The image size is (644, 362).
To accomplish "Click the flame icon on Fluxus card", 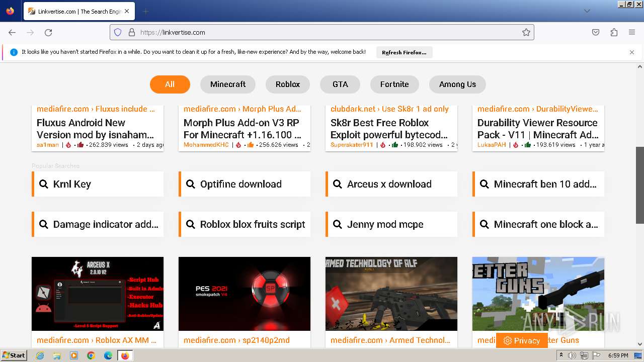I will [x=69, y=145].
